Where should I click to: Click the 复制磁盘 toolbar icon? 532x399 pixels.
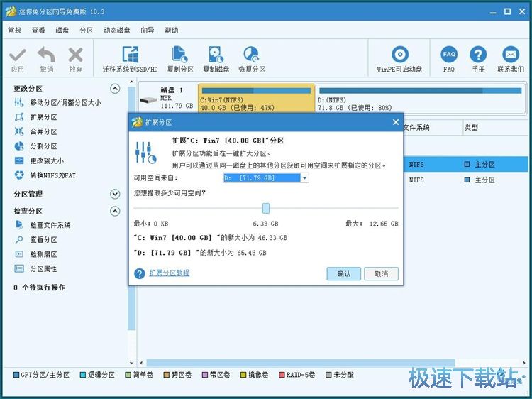216,55
